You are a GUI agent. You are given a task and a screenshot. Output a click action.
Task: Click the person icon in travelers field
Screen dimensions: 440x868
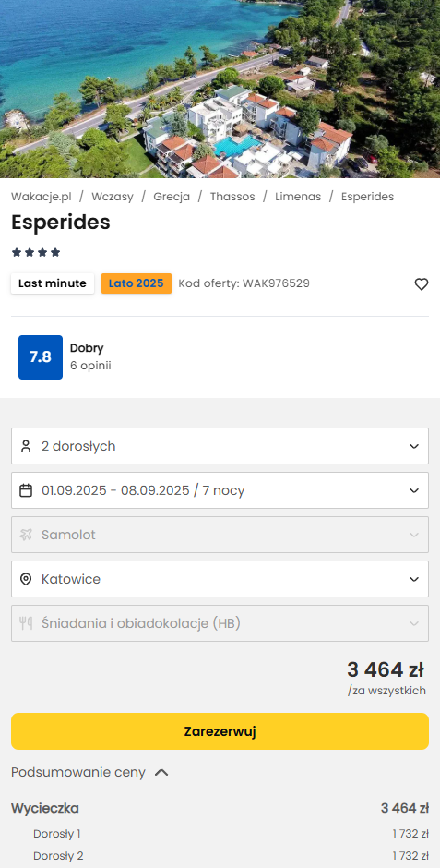(26, 446)
